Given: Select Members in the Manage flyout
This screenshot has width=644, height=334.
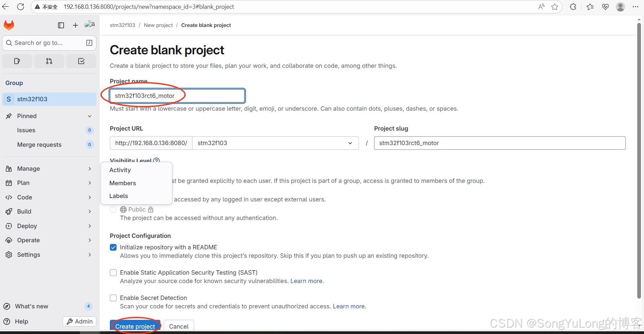Looking at the screenshot, I should (x=136, y=183).
